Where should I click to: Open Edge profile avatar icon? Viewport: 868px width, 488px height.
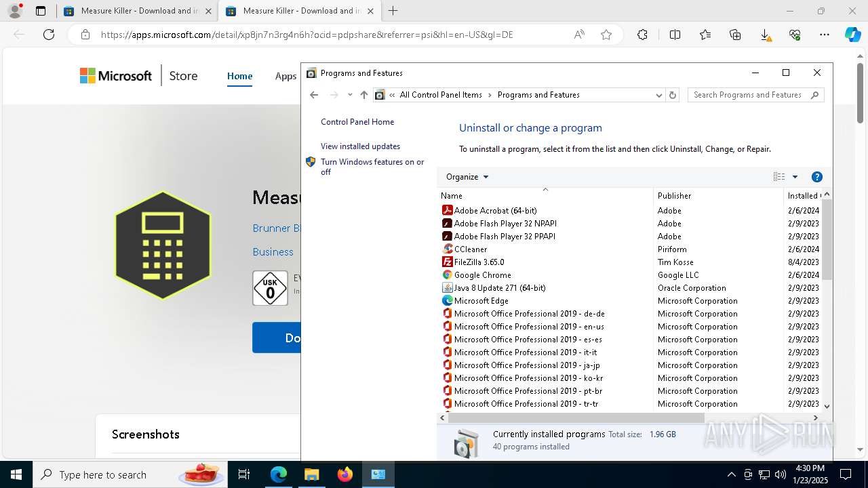[15, 11]
